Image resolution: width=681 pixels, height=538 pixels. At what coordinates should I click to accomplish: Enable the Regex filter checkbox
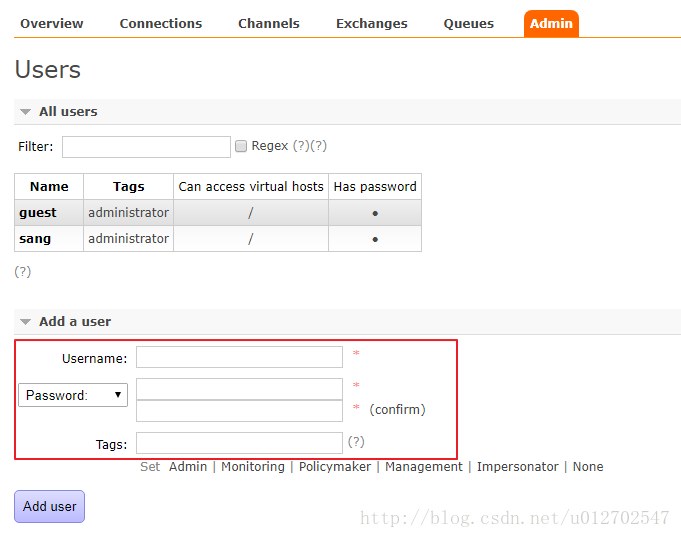click(x=240, y=146)
